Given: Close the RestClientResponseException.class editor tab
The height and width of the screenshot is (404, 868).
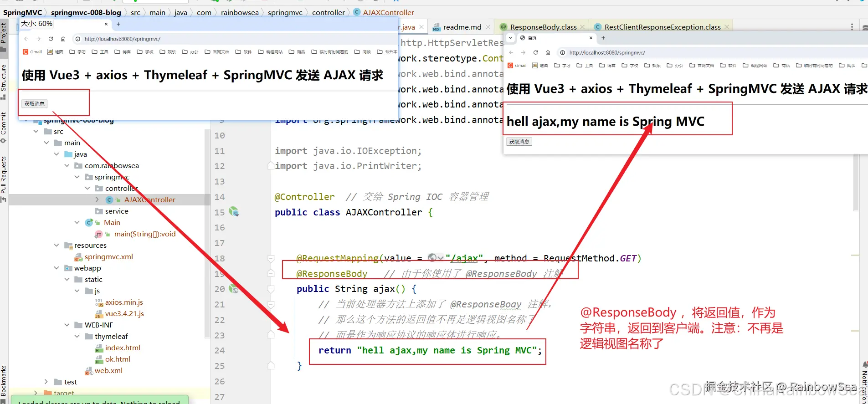Looking at the screenshot, I should pos(727,27).
